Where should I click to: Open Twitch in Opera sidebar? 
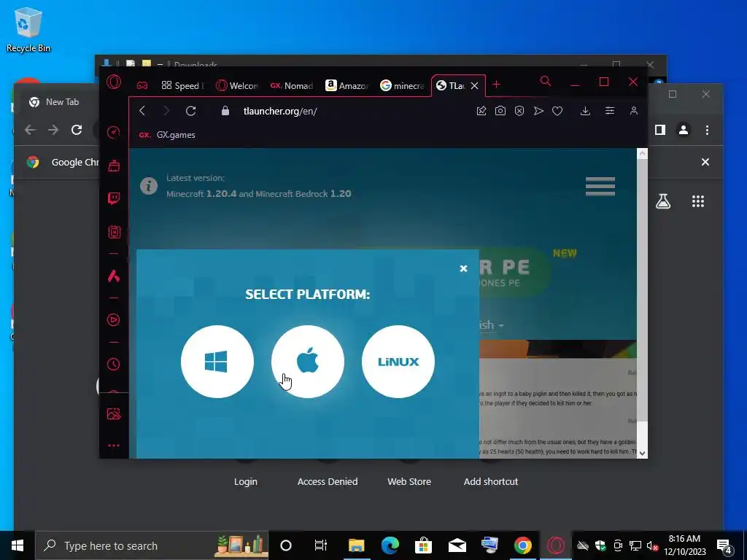pos(114,198)
